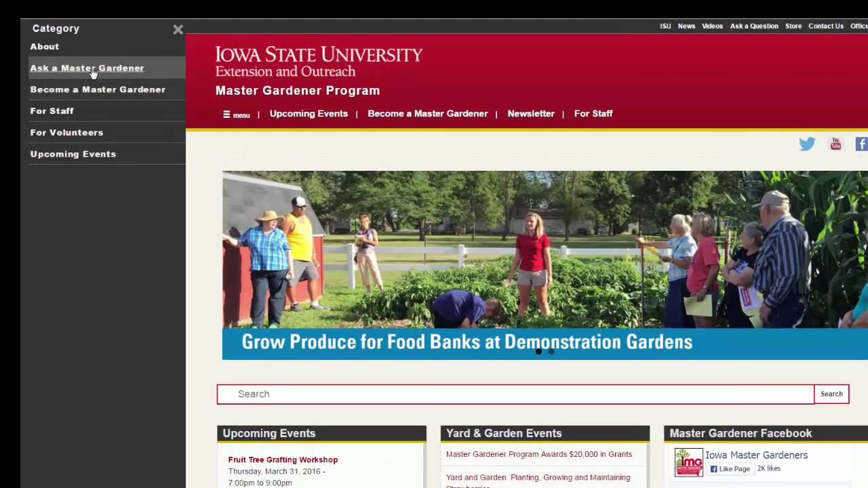The height and width of the screenshot is (488, 868).
Task: Select Ask a Master Gardener category
Action: pos(87,68)
